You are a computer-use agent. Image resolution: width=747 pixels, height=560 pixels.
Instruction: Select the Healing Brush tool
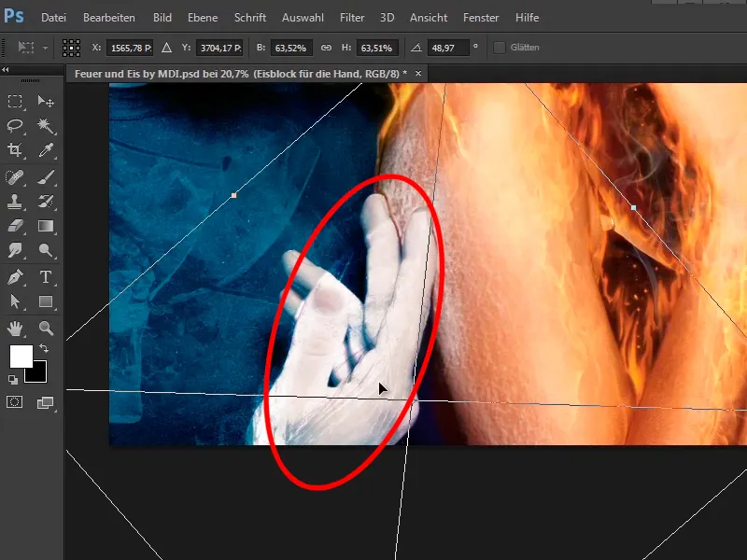coord(15,177)
